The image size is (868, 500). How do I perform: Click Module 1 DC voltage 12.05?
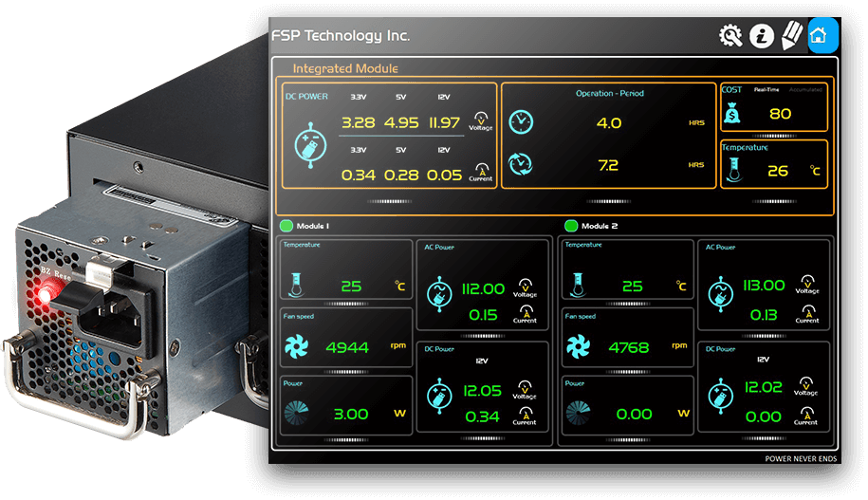coord(482,390)
